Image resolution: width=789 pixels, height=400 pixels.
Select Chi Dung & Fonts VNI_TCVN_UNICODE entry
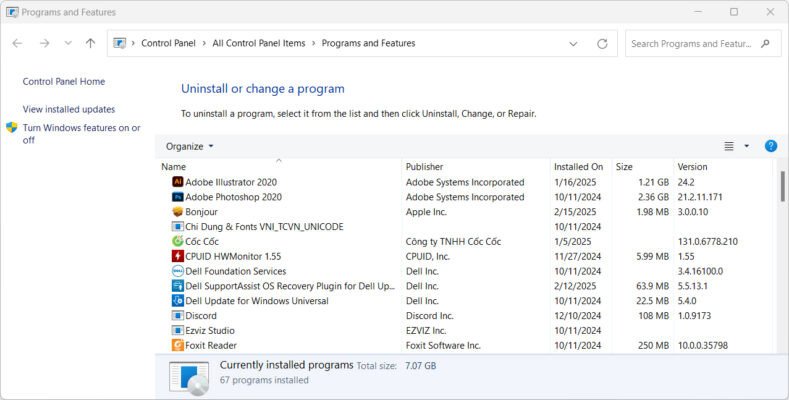point(264,226)
